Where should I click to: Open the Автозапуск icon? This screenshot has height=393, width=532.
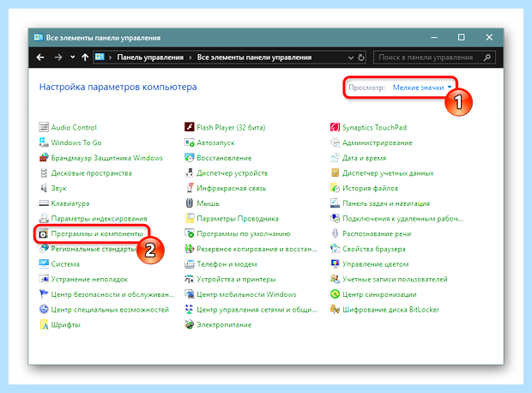click(x=190, y=142)
